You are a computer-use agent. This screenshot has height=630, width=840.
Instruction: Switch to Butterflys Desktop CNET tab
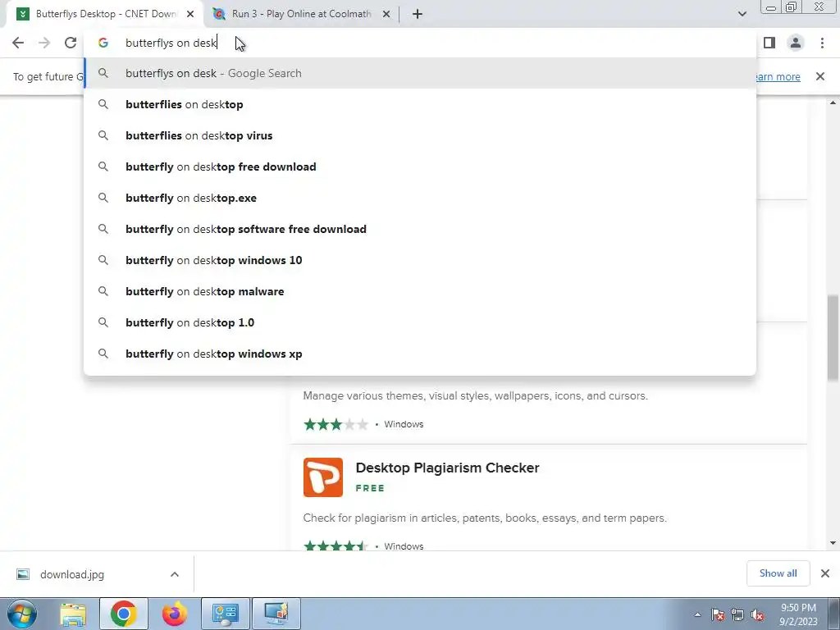pos(104,14)
